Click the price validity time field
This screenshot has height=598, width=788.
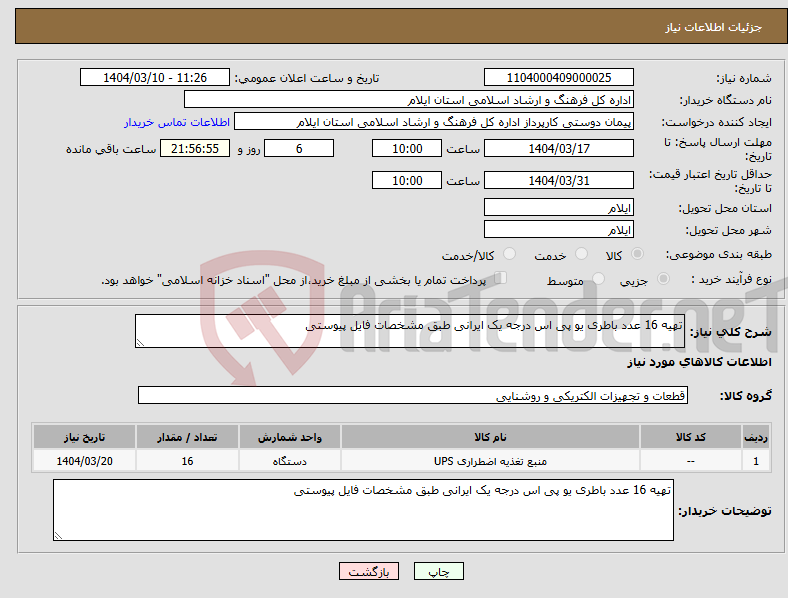407,180
